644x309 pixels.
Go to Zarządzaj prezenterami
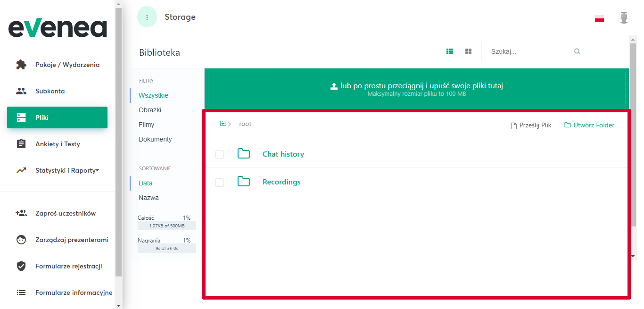(72, 240)
